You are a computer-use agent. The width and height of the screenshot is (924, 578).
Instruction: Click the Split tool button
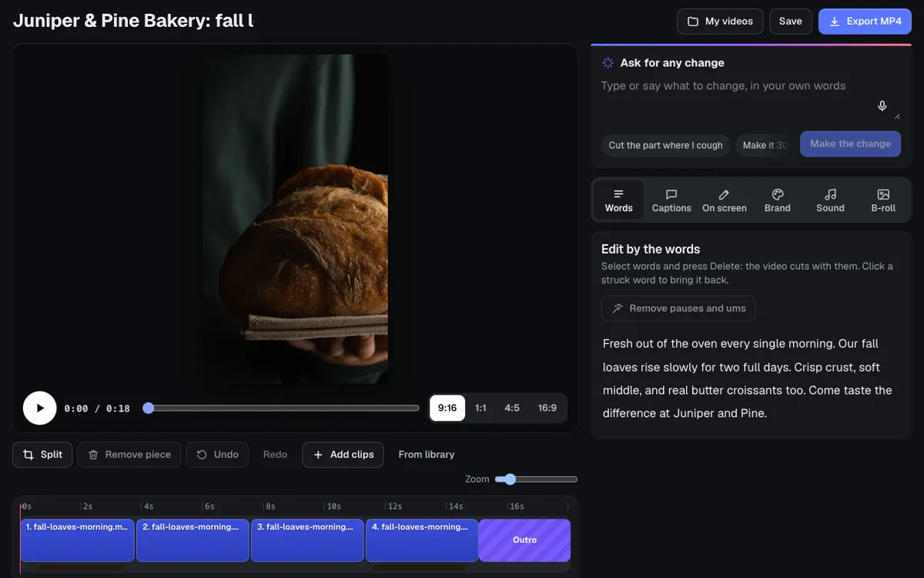42,455
